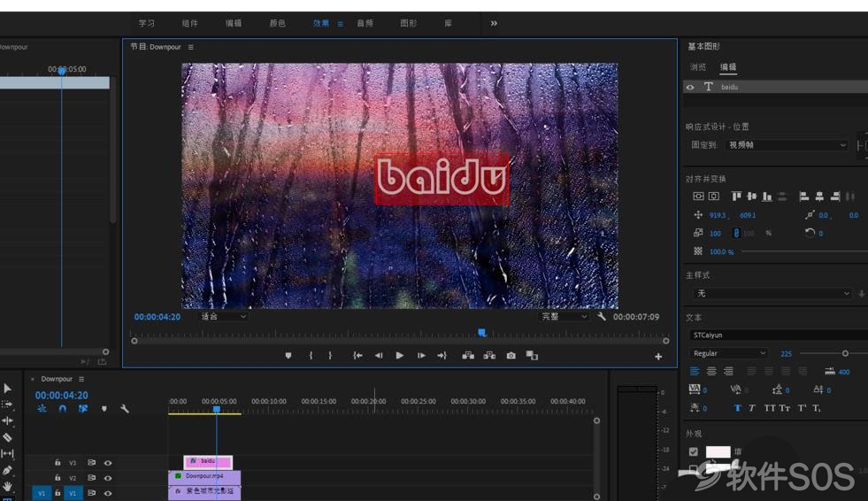Switch to the 学习 workspace
868x501 pixels.
tap(147, 23)
